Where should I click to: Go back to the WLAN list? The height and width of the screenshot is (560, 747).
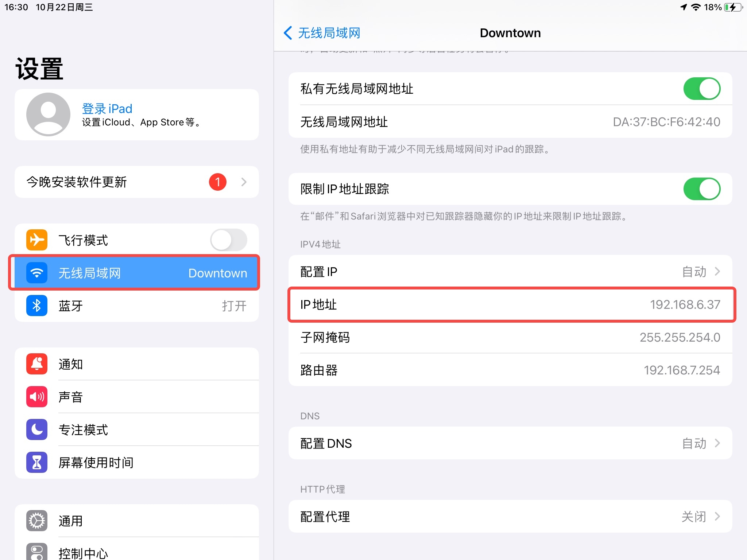(322, 33)
